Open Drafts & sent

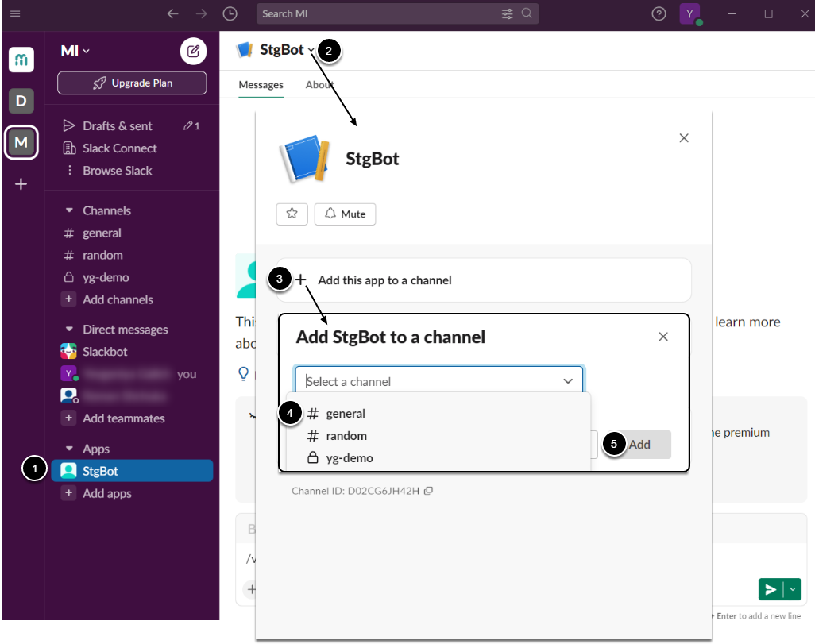coord(132,125)
